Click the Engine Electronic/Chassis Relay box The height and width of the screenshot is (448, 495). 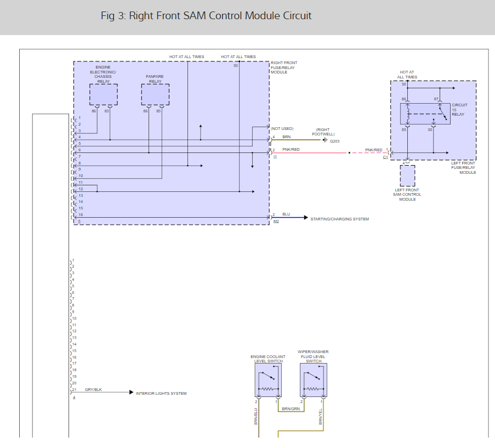click(104, 94)
